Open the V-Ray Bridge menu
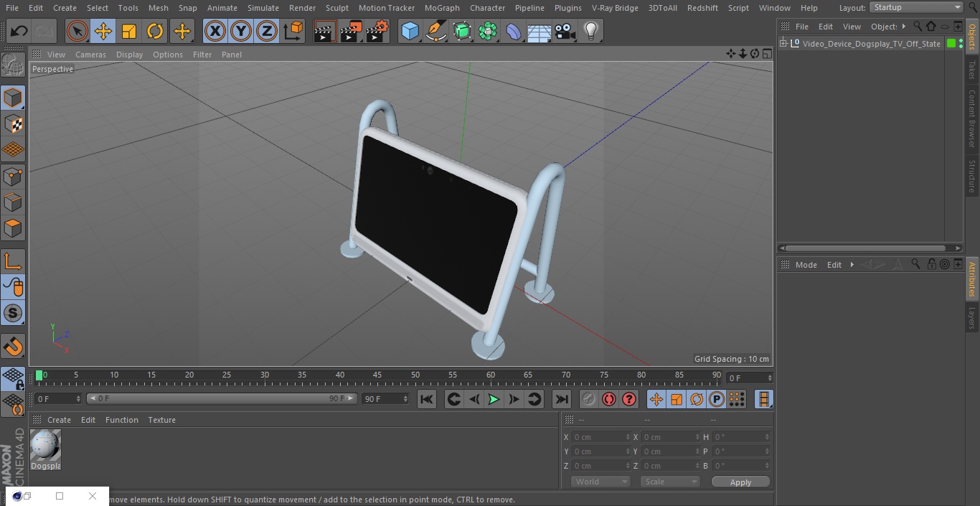 (x=615, y=8)
